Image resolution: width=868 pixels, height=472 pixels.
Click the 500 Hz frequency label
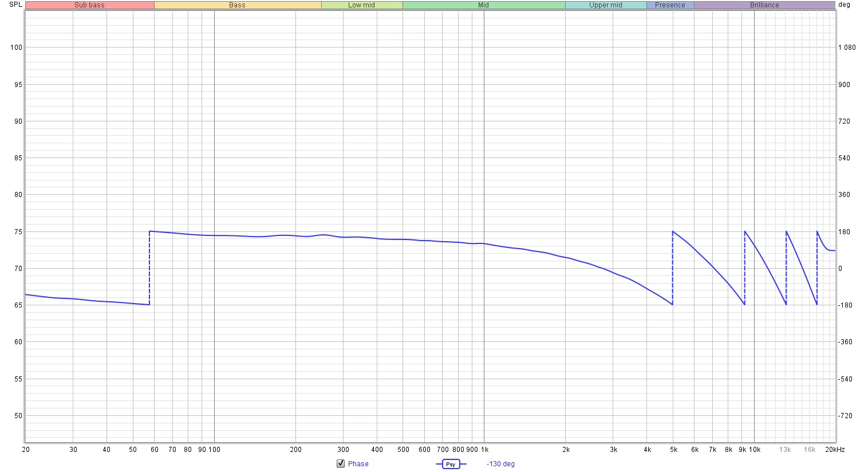pyautogui.click(x=404, y=450)
